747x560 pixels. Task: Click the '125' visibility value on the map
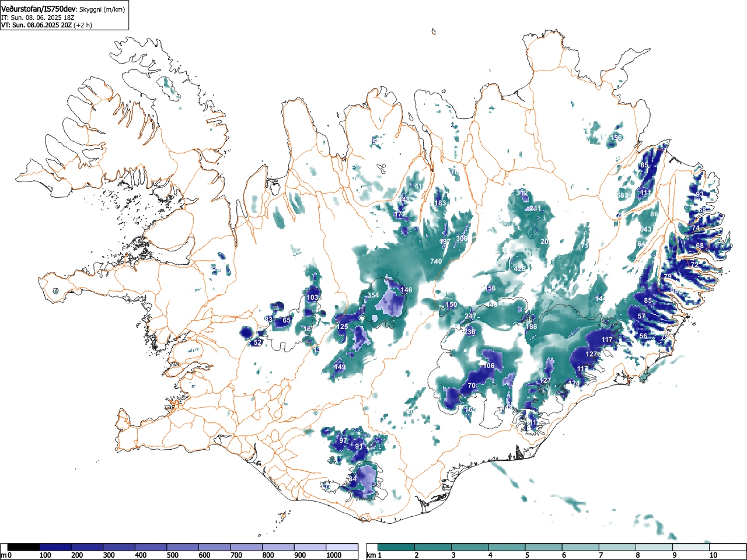click(x=342, y=327)
